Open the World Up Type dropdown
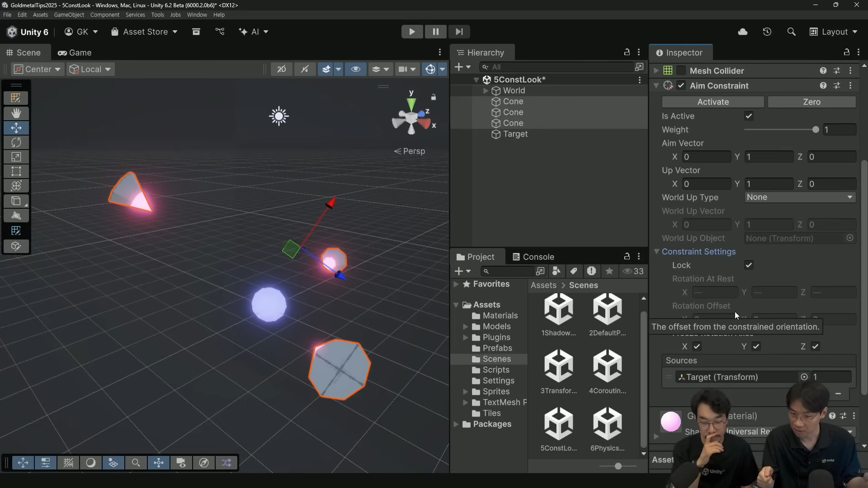868x488 pixels. 799,197
